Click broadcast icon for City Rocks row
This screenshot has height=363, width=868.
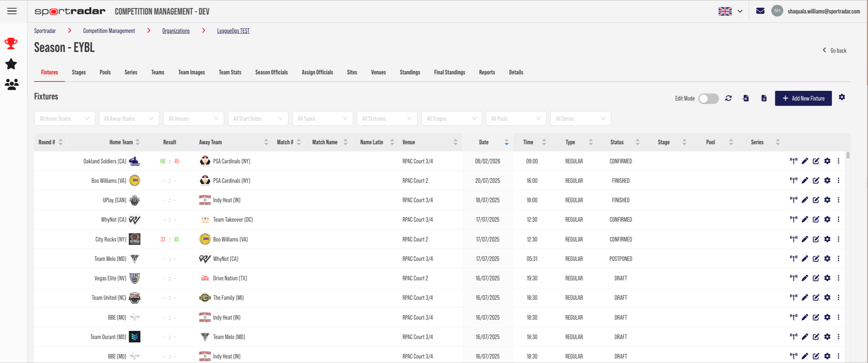pyautogui.click(x=793, y=239)
